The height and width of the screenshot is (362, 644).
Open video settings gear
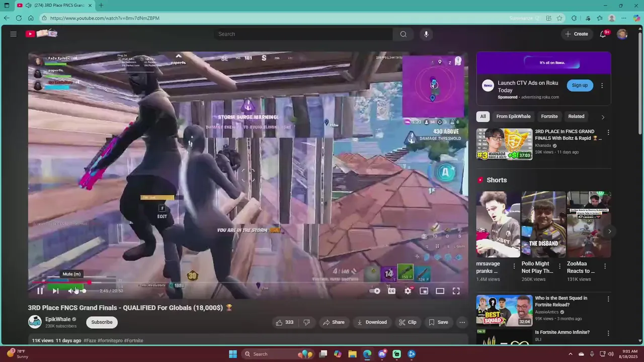pyautogui.click(x=408, y=291)
